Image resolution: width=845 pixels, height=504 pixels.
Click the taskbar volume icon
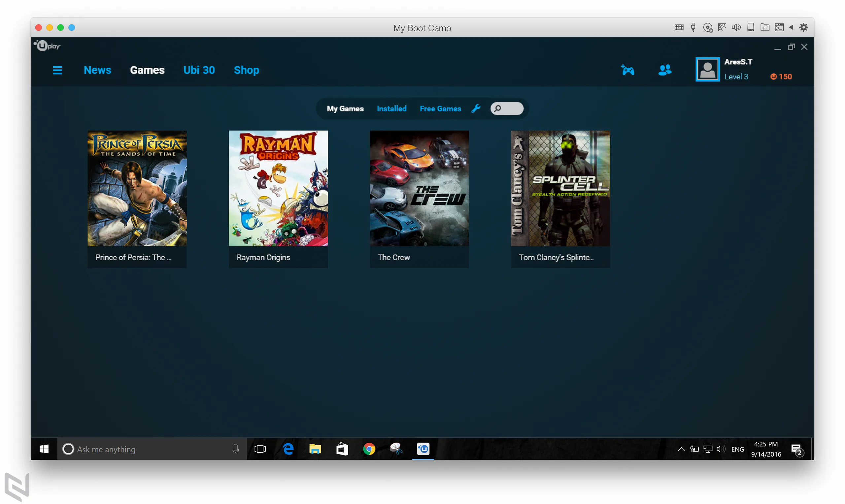point(721,449)
